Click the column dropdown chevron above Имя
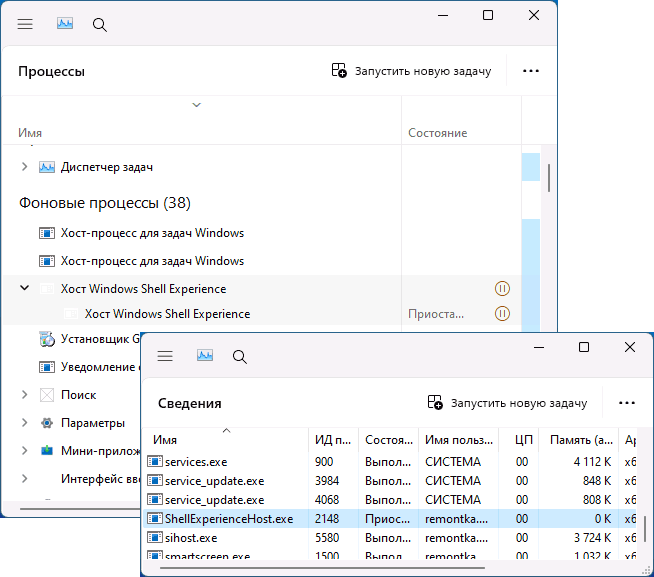Screen dimensions: 654x577 (x=196, y=105)
